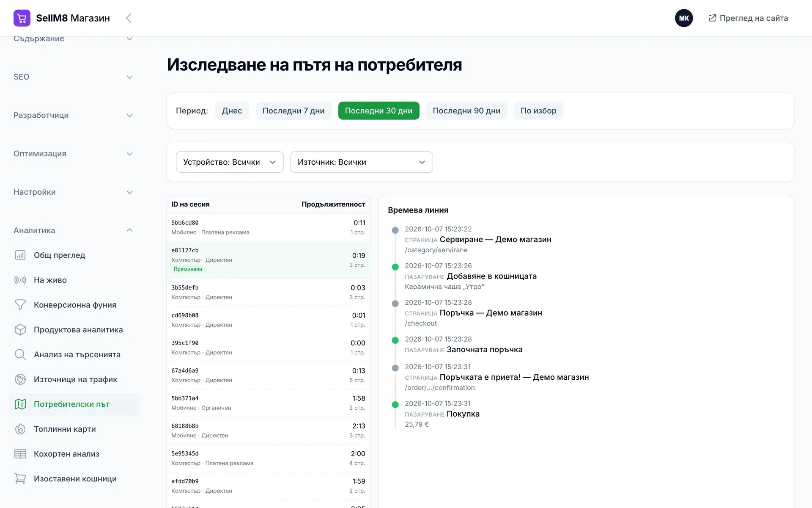Click the external link icon by Преглед на сайта
812x508 pixels.
coord(712,18)
